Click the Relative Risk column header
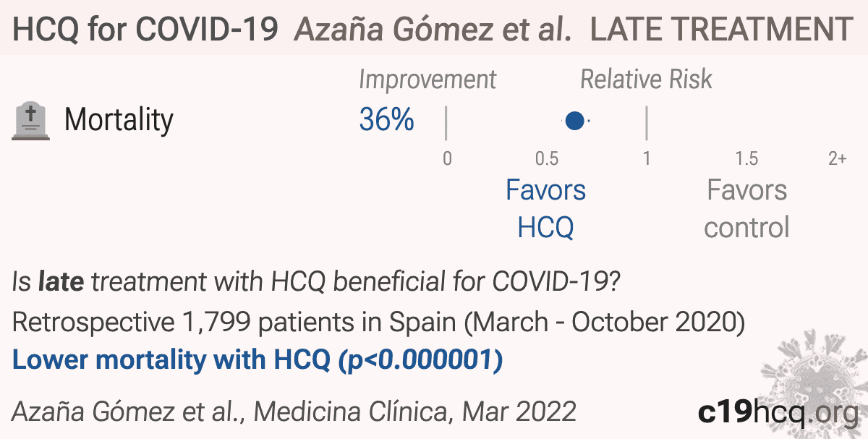868x439 pixels. [x=646, y=80]
